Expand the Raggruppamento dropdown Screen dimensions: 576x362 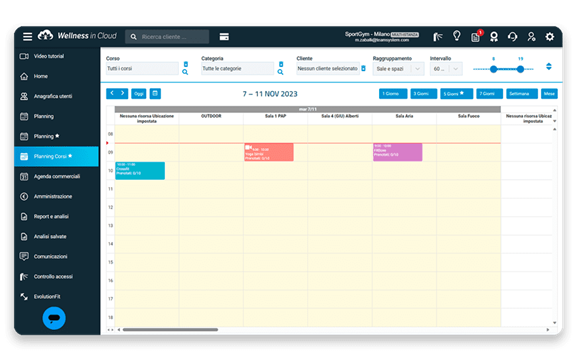398,69
